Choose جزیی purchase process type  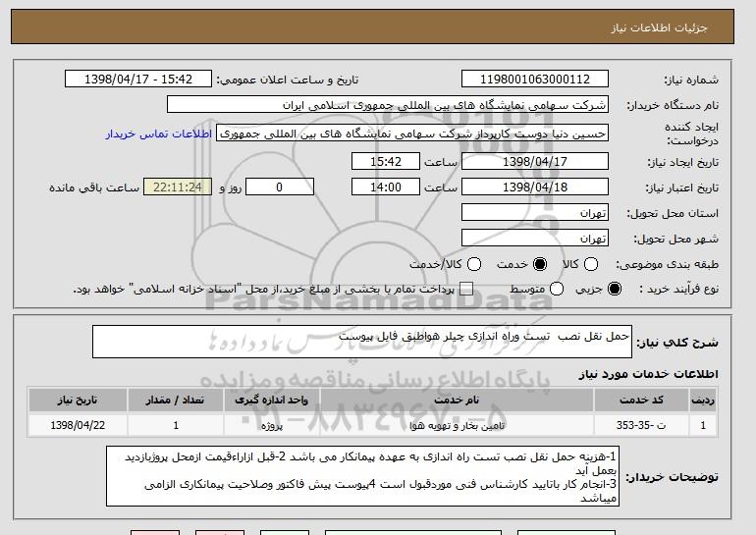615,289
